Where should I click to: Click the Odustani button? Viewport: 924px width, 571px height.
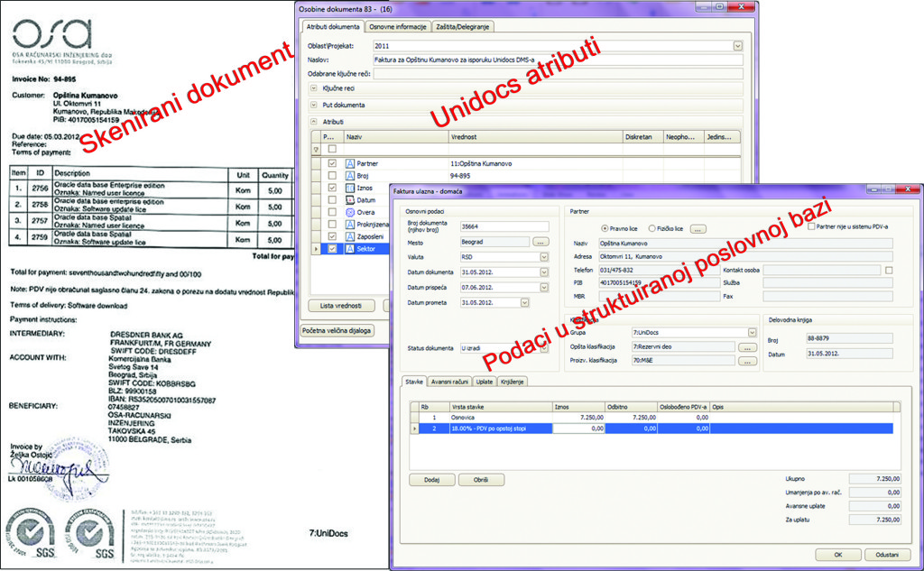click(x=887, y=555)
